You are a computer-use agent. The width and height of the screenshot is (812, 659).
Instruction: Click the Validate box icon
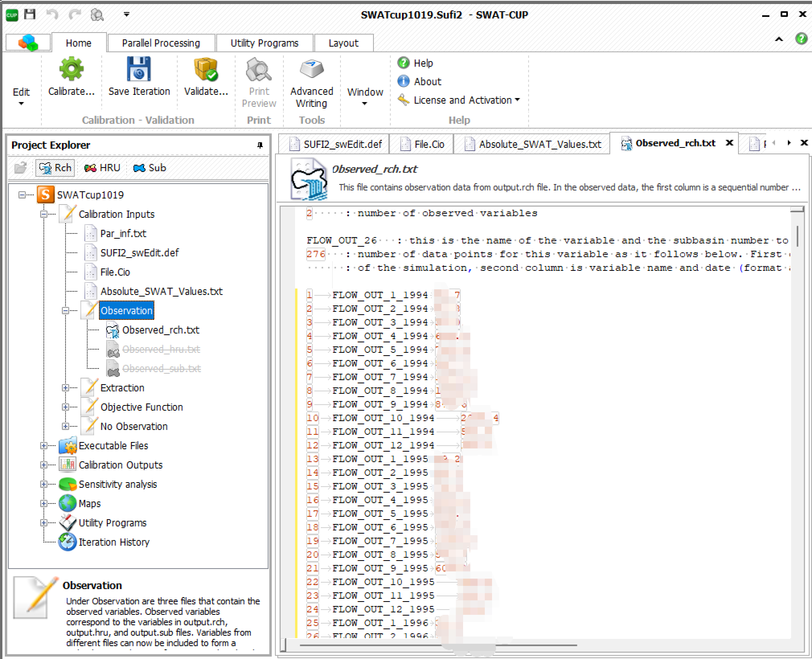click(x=206, y=69)
